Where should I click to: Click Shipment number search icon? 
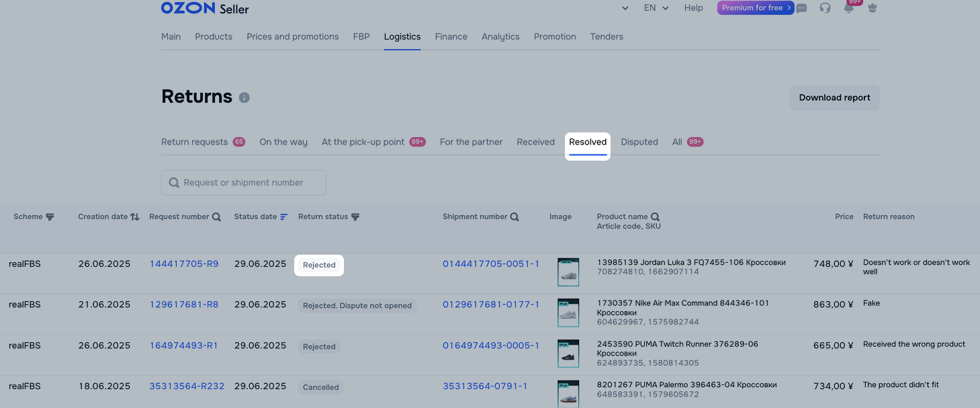coord(515,217)
